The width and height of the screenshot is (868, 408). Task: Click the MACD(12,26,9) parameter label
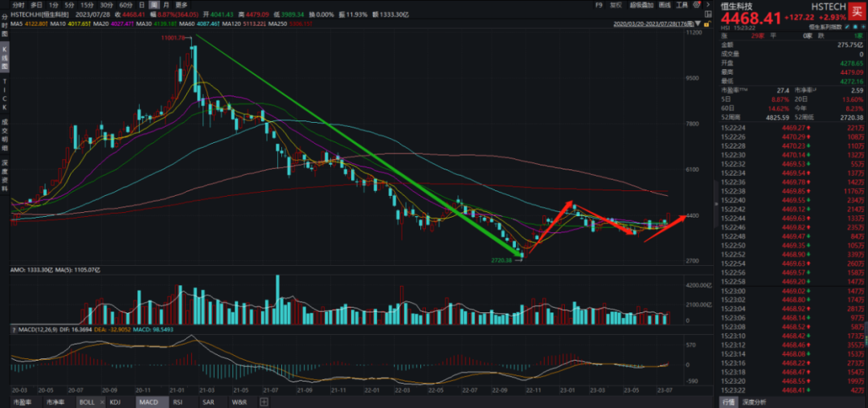37,330
